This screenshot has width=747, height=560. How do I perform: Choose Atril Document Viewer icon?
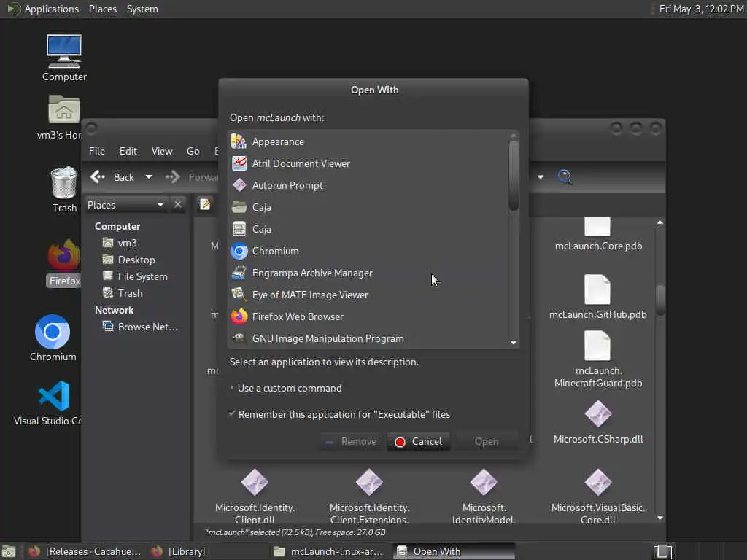pos(239,163)
